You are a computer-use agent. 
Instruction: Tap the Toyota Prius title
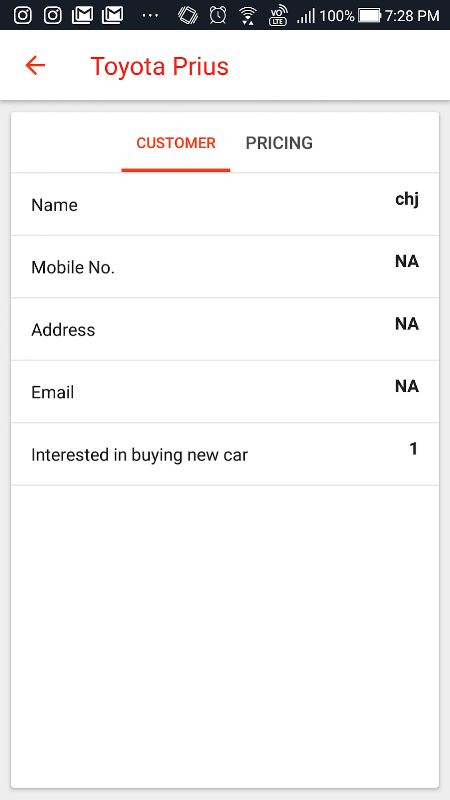tap(160, 66)
